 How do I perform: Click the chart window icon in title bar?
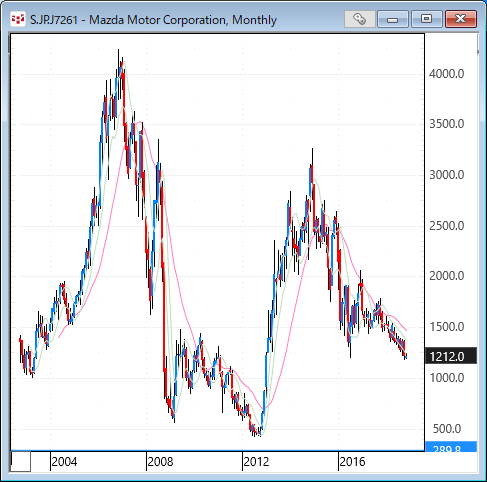point(18,19)
